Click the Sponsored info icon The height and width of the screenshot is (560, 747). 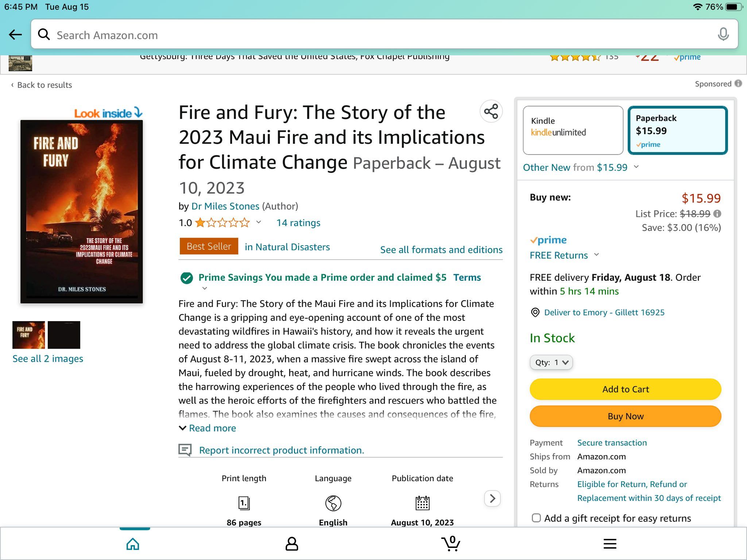click(738, 83)
